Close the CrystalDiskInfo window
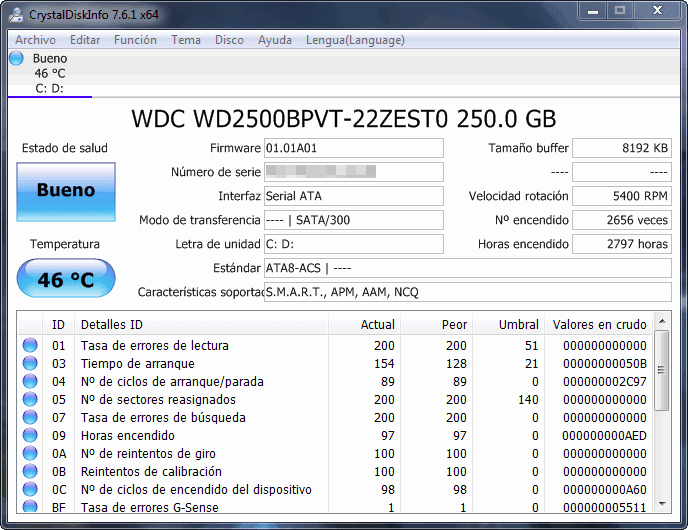The width and height of the screenshot is (688, 530). 657,11
